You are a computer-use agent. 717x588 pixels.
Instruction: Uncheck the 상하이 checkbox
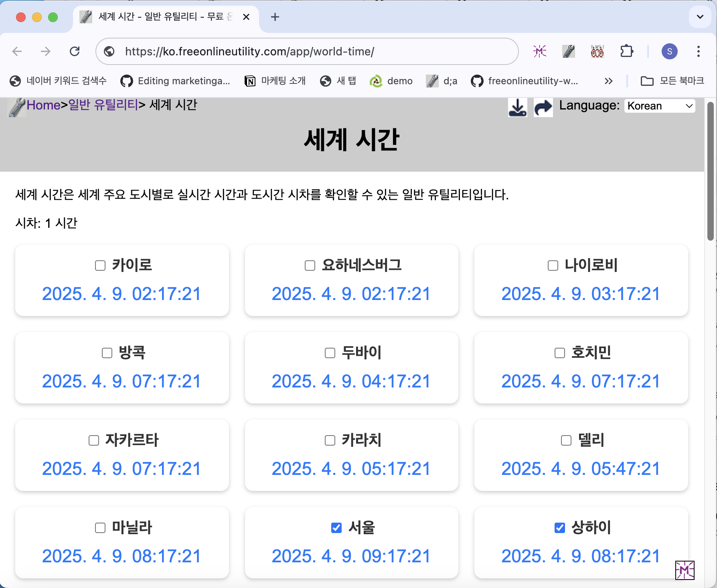[x=559, y=528]
